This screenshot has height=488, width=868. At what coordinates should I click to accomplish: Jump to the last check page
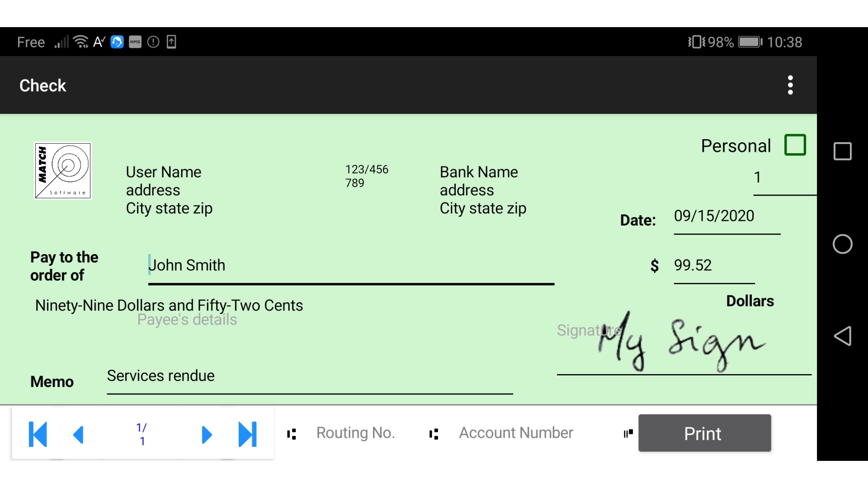click(247, 434)
